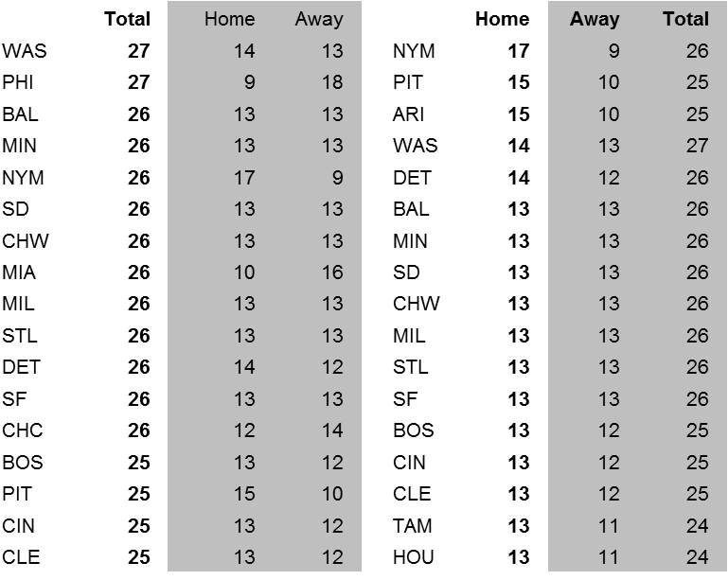Select the PHI team label

point(18,82)
